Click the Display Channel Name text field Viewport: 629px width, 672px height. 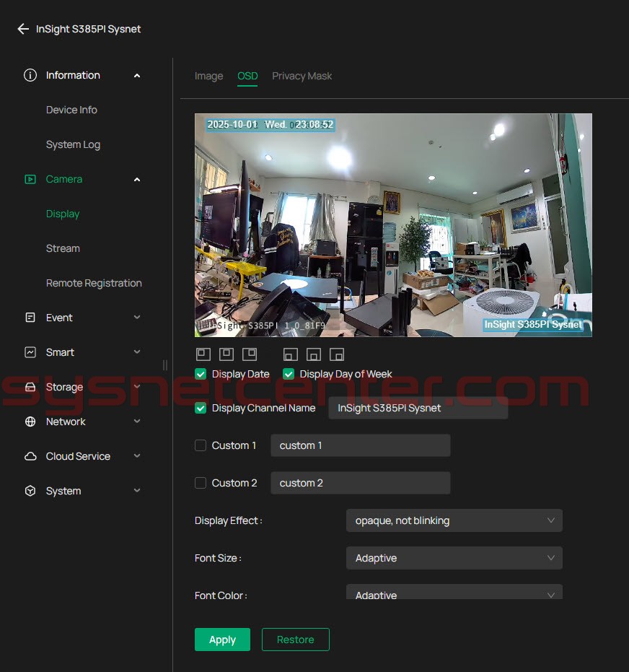click(418, 408)
